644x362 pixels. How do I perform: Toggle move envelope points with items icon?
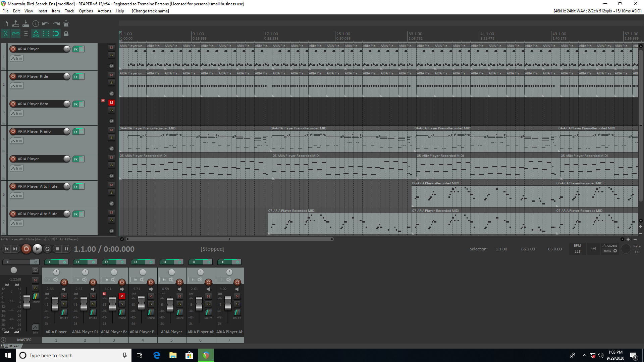pos(36,34)
